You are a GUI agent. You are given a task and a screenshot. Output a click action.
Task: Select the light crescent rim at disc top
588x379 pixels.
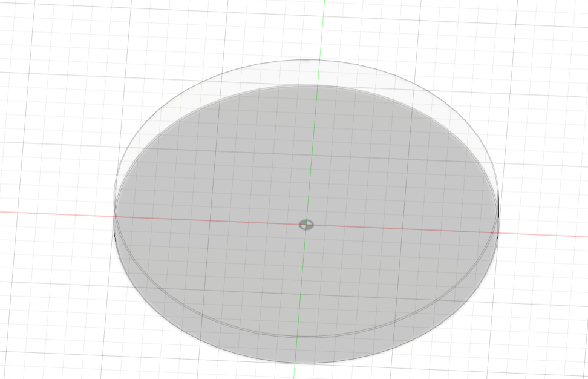(x=305, y=72)
